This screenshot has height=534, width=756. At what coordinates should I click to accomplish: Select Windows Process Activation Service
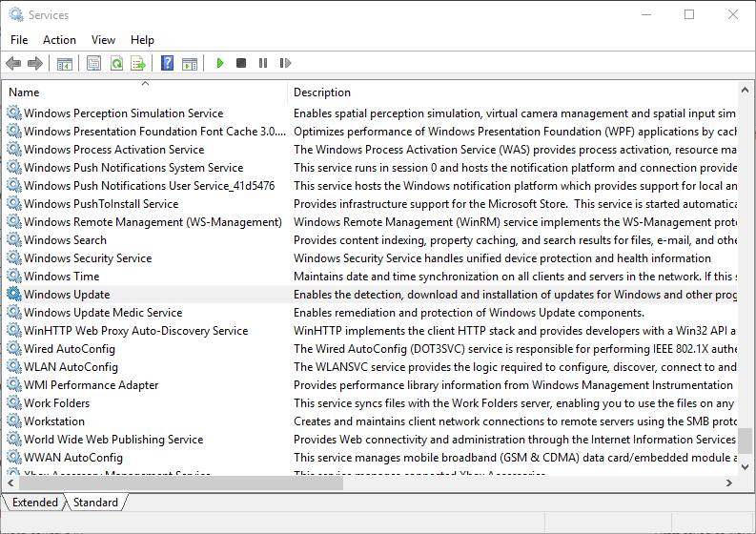(x=113, y=150)
